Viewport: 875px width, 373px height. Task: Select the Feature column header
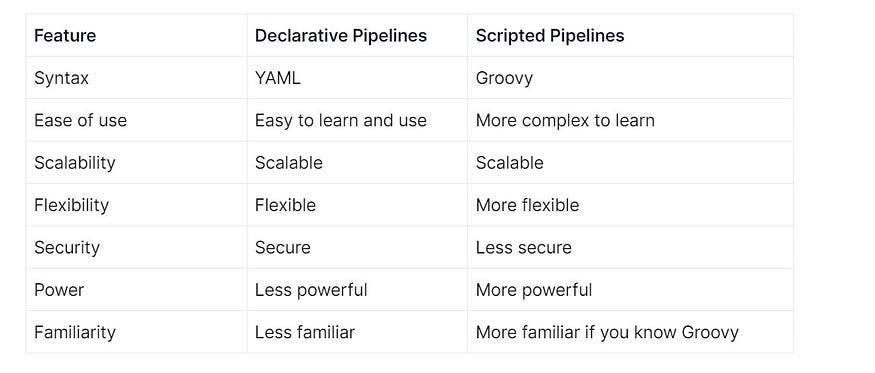pos(65,36)
